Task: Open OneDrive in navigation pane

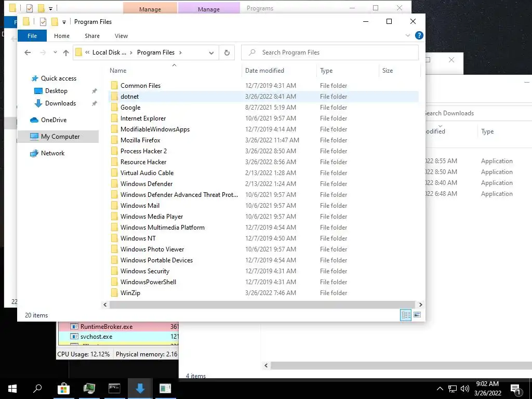Action: coord(54,120)
